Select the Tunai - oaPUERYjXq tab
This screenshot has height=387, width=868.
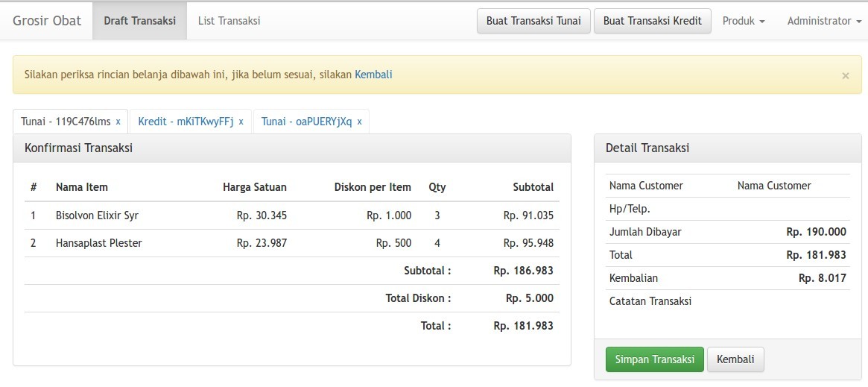click(306, 122)
